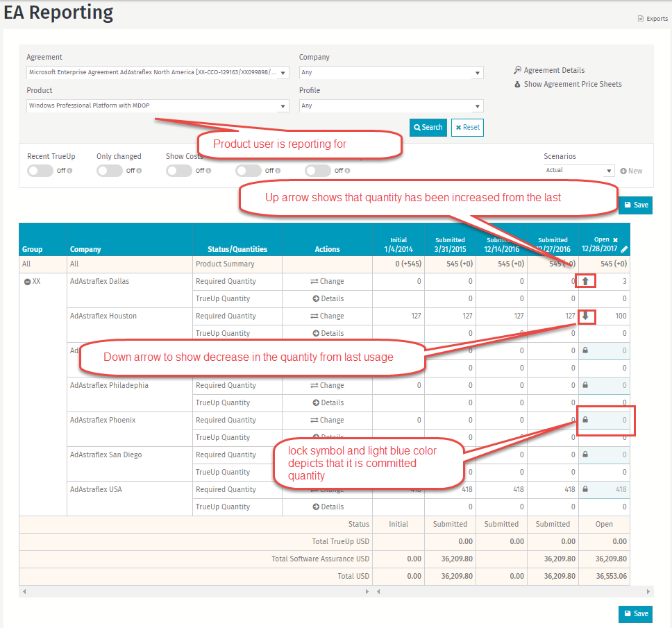Click the down arrow icon in Houston row
This screenshot has width=672, height=628.
pyautogui.click(x=585, y=316)
